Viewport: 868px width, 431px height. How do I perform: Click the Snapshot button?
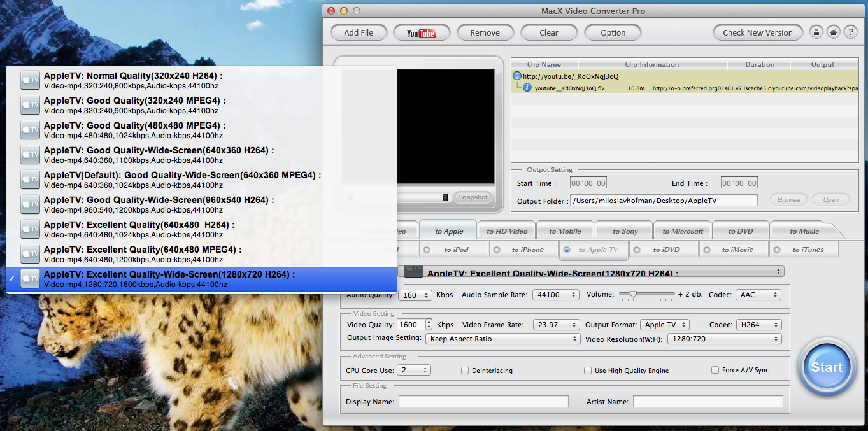[473, 197]
